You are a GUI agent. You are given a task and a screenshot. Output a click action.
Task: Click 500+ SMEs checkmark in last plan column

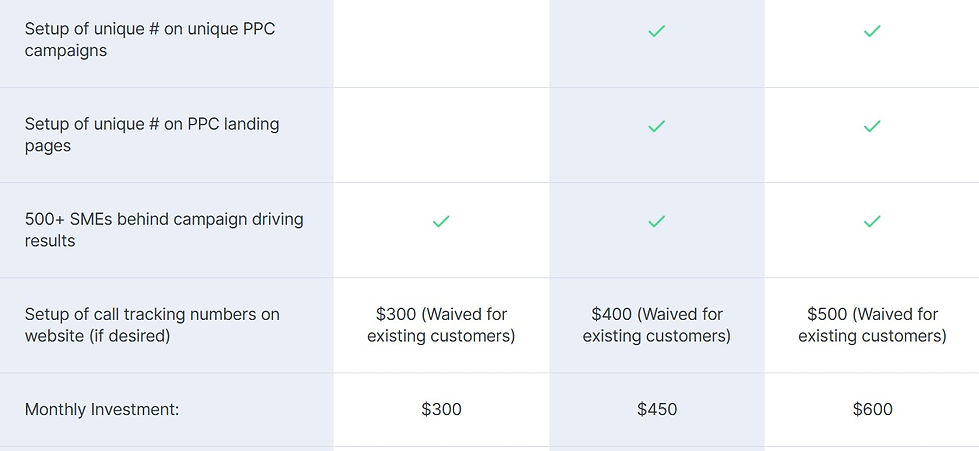[872, 221]
